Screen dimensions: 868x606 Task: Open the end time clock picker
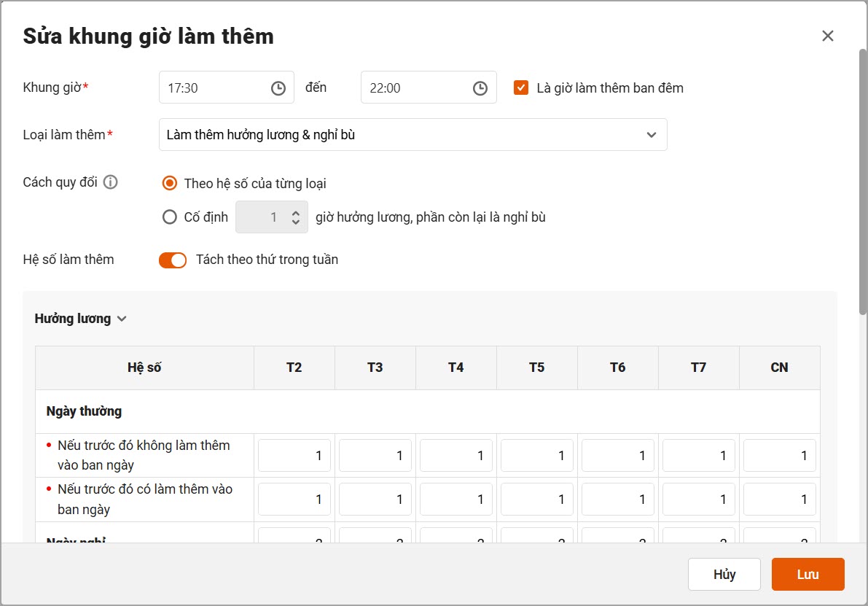pos(480,88)
